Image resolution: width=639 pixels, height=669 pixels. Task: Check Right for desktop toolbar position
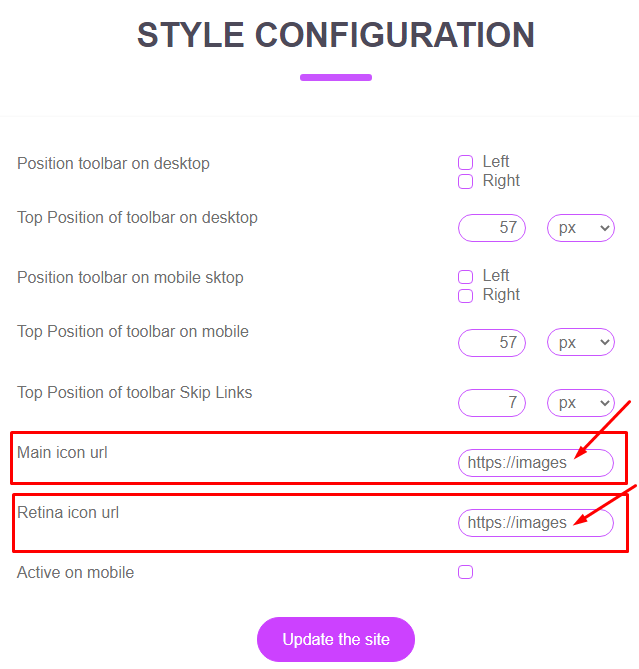pos(465,181)
